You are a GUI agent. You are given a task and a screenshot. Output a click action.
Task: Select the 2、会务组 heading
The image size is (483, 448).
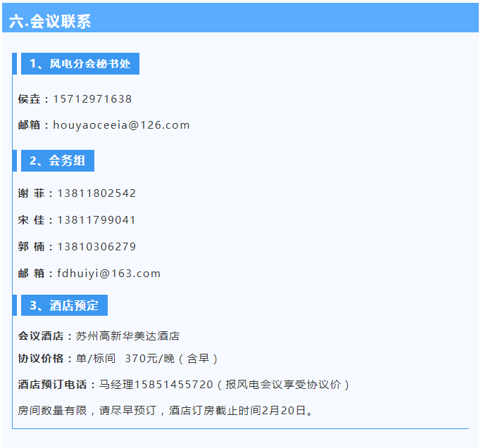coord(58,160)
